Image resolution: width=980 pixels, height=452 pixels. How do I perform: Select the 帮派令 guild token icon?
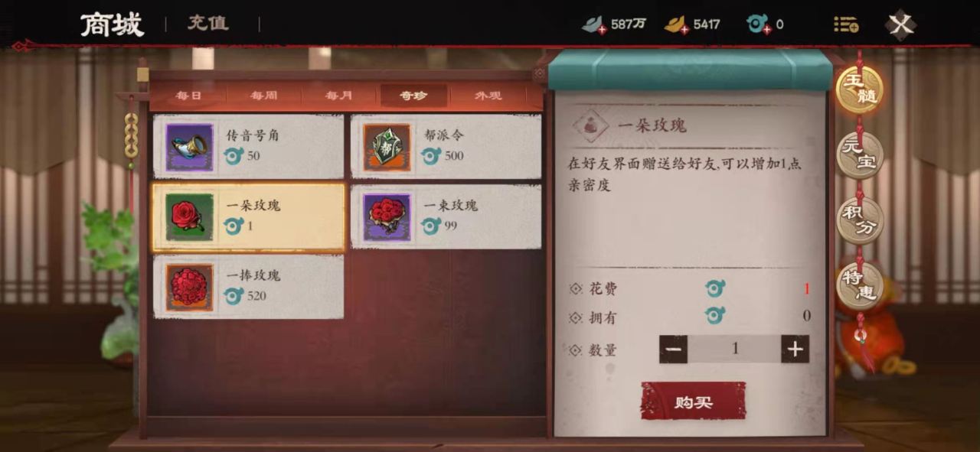[387, 147]
